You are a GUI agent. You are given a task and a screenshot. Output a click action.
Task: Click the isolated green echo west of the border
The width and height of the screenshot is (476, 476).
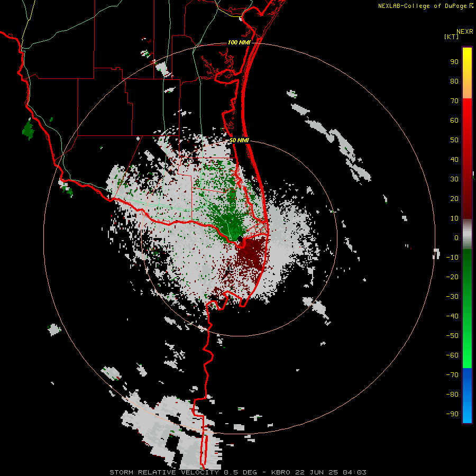coord(28,130)
